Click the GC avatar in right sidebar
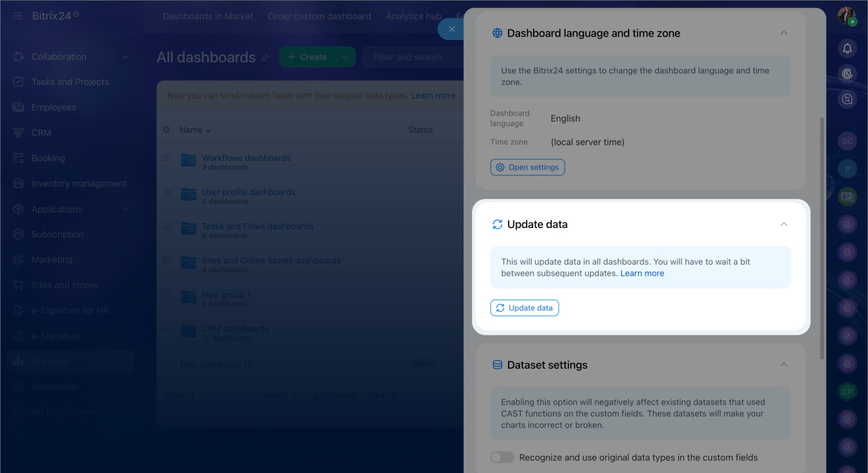 point(847,141)
